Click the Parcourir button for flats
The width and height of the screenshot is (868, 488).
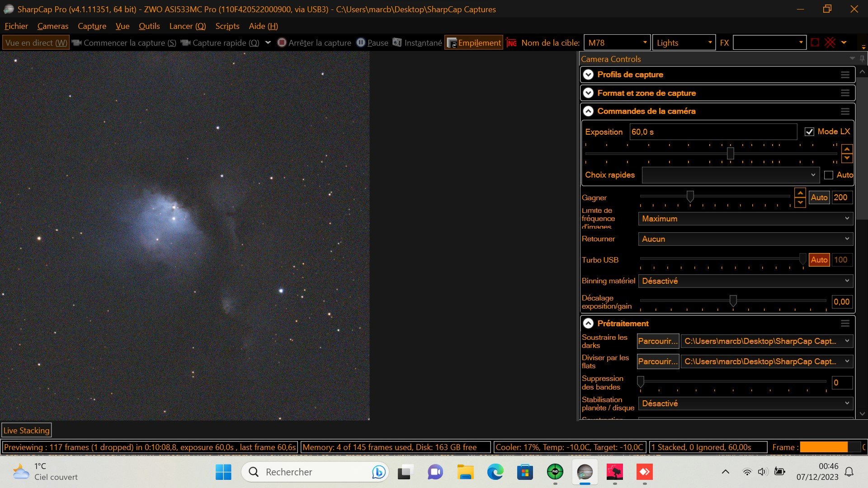pyautogui.click(x=658, y=361)
